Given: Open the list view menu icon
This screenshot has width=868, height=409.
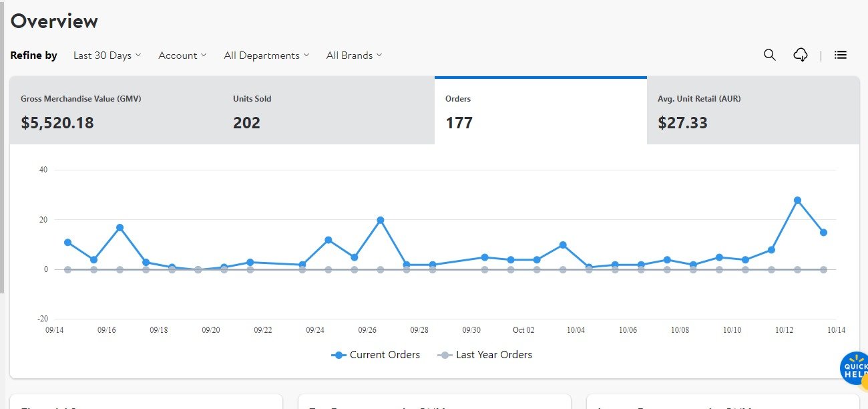Looking at the screenshot, I should point(841,55).
